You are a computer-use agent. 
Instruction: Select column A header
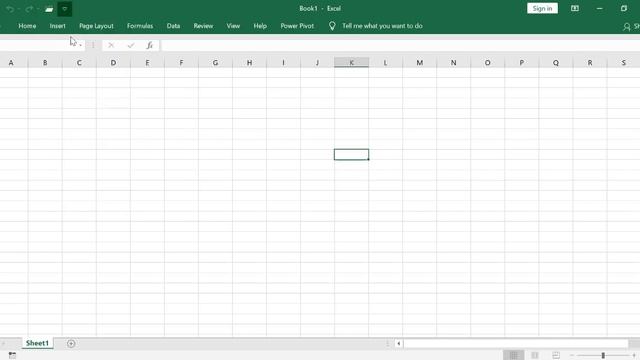pos(11,62)
